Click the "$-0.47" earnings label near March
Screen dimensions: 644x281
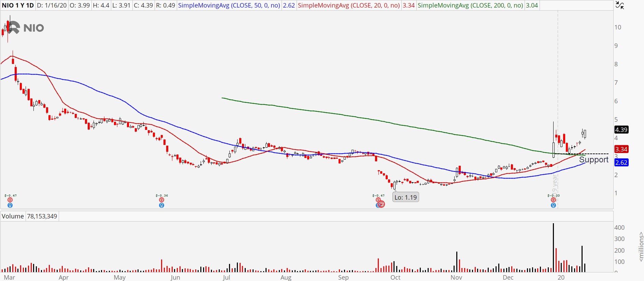11,196
